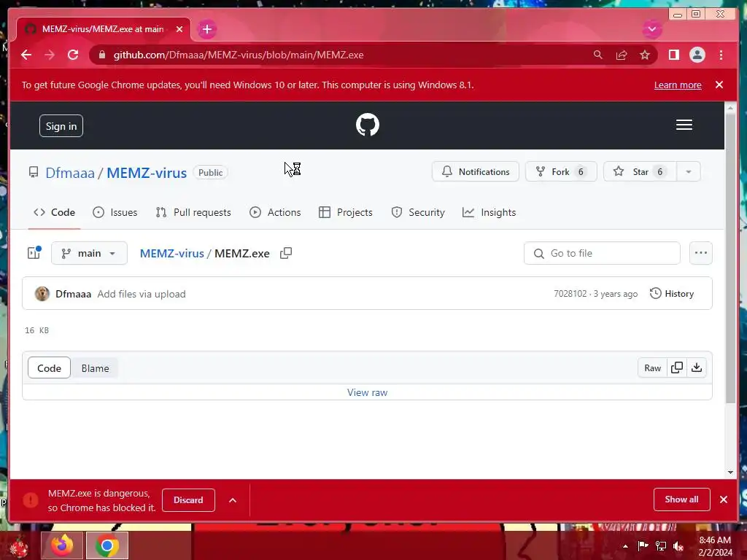
Task: Close the downloads bar
Action: [x=724, y=499]
